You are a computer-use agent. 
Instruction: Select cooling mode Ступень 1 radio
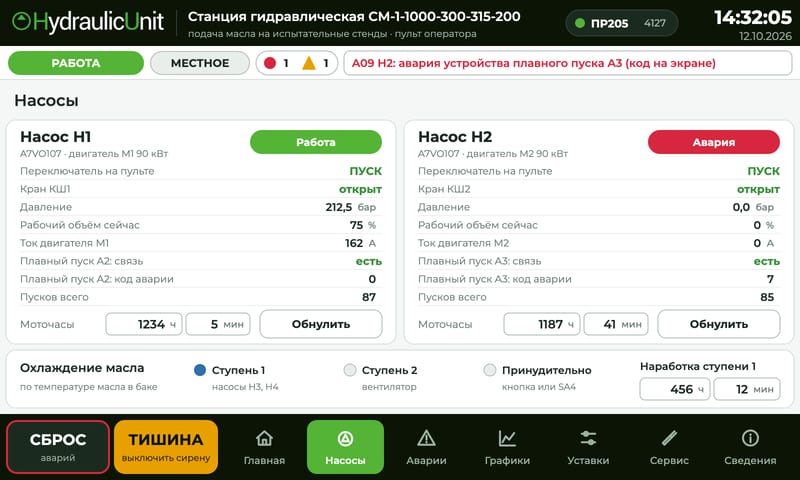(x=200, y=370)
